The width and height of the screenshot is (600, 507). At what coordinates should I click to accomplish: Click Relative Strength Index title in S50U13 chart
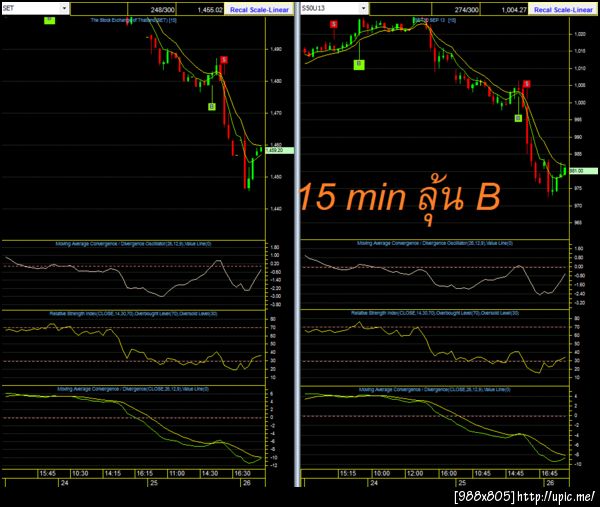(435, 313)
